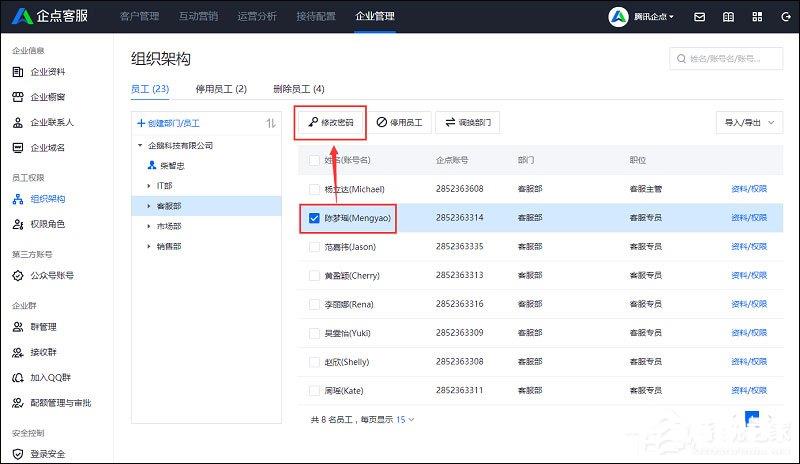The height and width of the screenshot is (464, 800).
Task: Click the search magnifier icon
Action: (681, 59)
